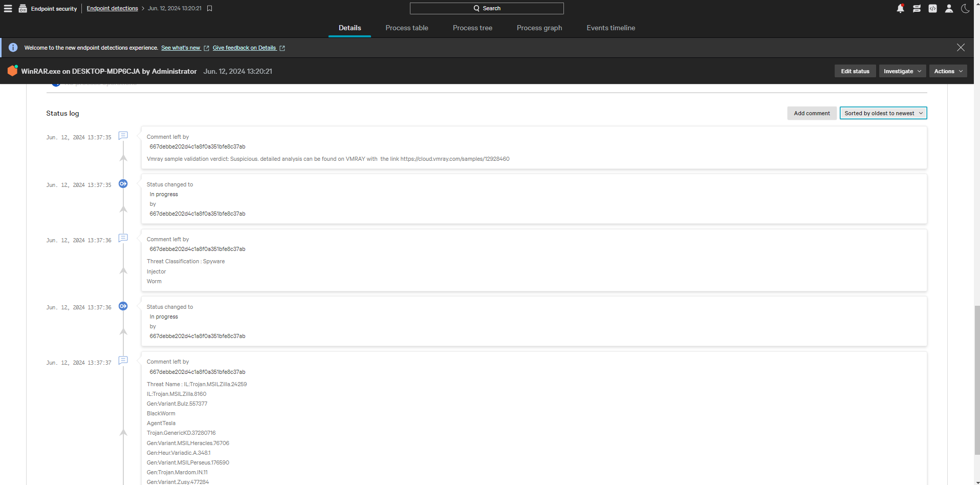Click the comment icon at 13:37:35
The image size is (980, 485).
[x=123, y=136]
